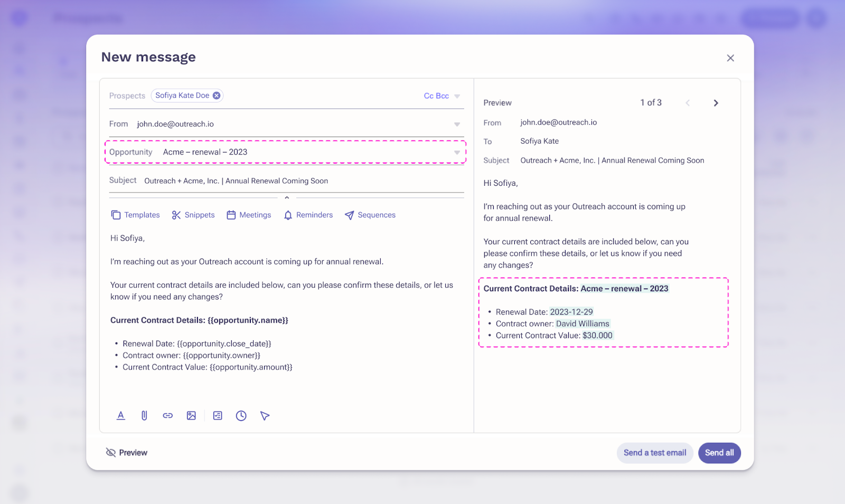The image size is (845, 504).
Task: Click preview value $30.000
Action: pyautogui.click(x=597, y=336)
